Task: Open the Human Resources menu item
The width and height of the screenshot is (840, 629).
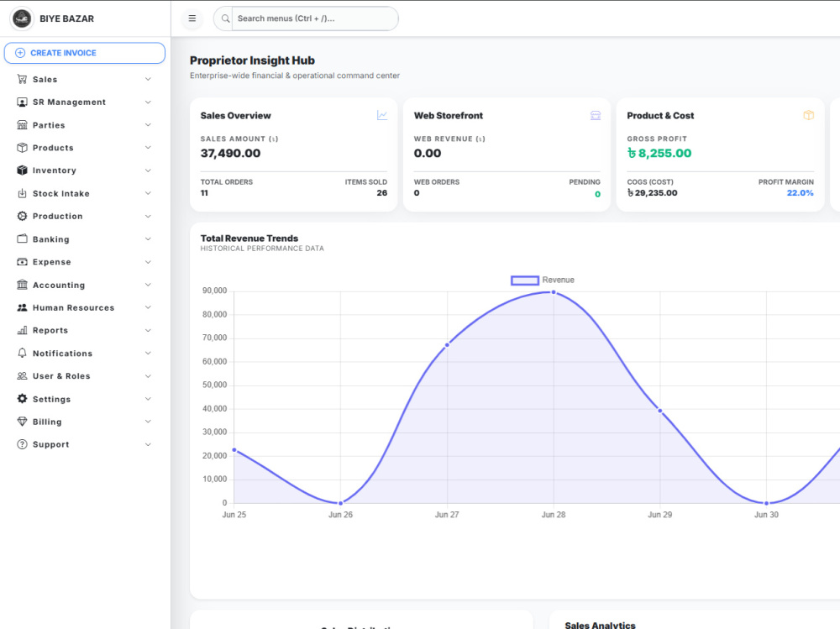Action: click(85, 307)
